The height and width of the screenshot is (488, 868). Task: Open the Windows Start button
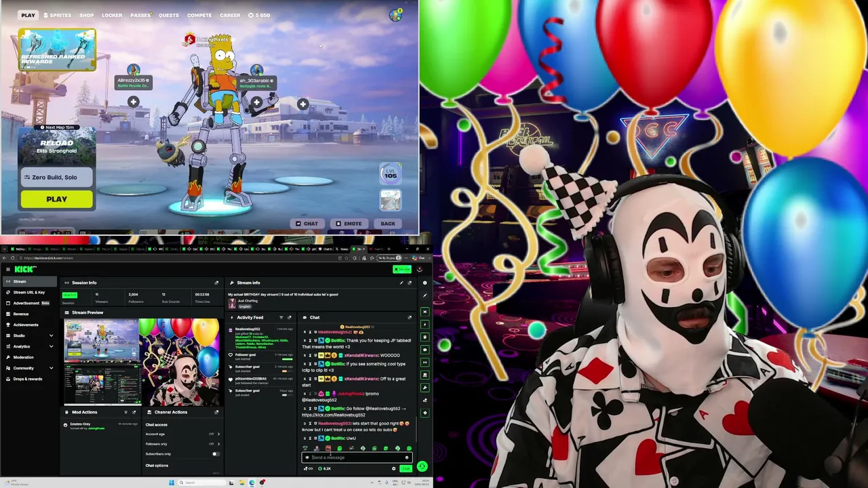point(172,483)
